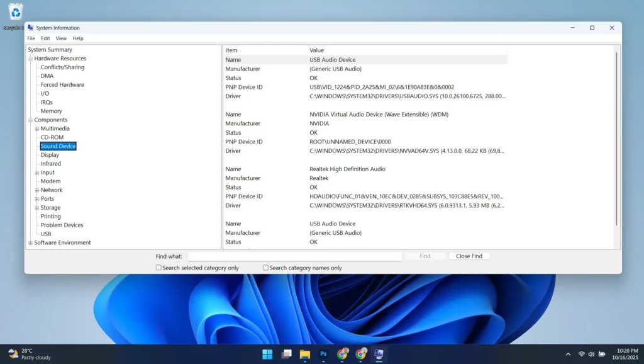644x364 pixels.
Task: Launch File Explorer from the taskbar
Action: (x=305, y=354)
